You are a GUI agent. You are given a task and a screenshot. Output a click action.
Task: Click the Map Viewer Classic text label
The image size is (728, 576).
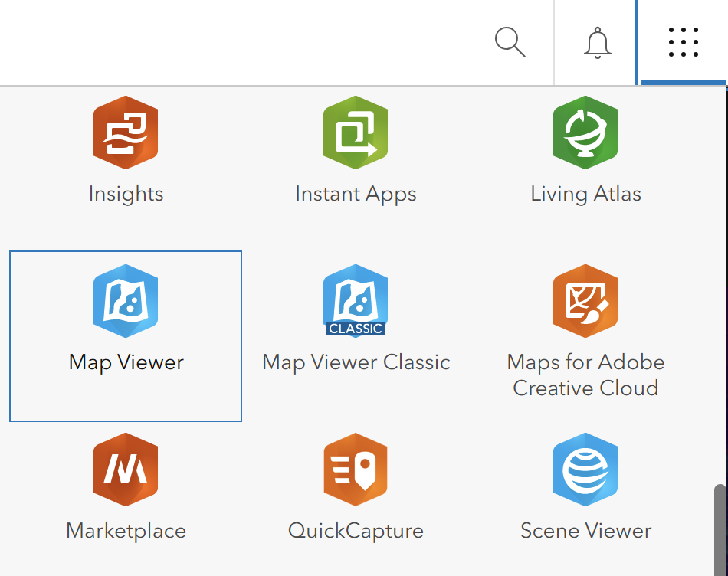(x=356, y=362)
